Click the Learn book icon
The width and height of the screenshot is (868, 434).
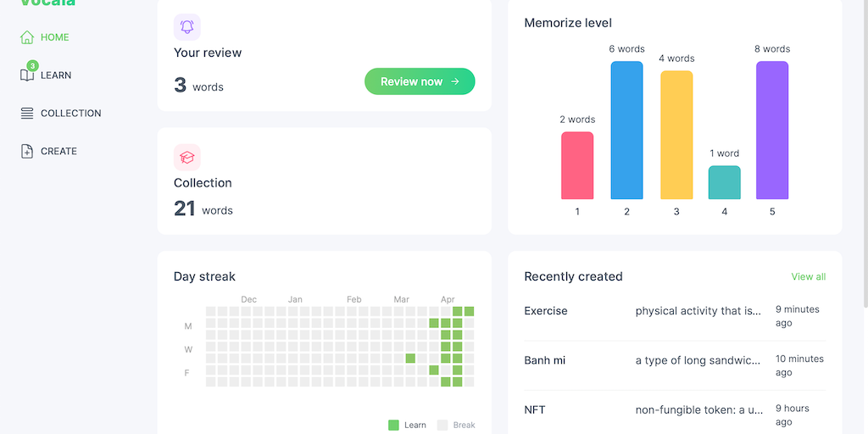(27, 75)
